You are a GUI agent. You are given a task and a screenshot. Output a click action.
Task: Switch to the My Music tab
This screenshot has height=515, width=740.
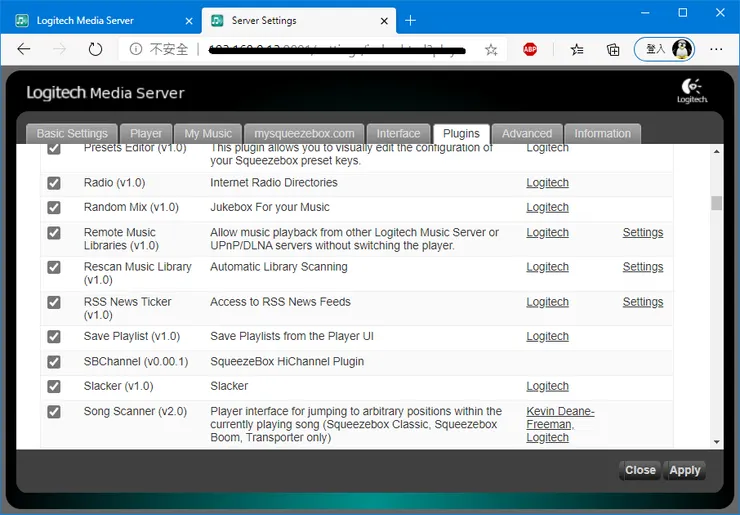tap(208, 134)
